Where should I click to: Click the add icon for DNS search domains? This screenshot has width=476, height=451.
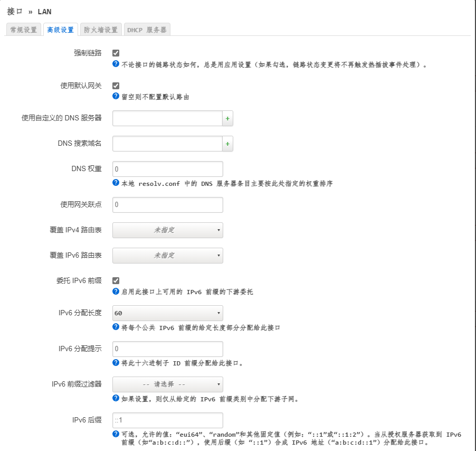[x=227, y=143]
